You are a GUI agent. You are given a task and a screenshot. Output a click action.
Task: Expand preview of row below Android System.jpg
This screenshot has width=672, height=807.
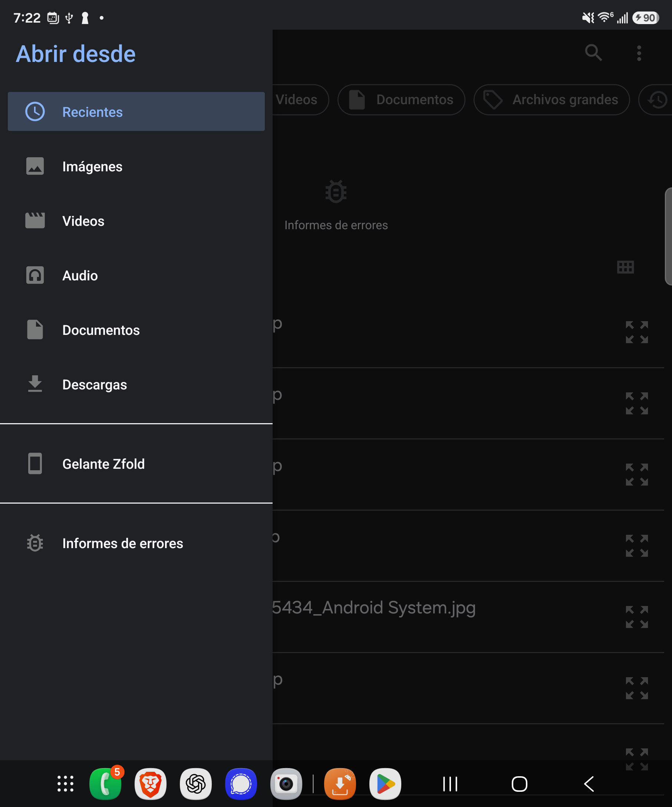637,688
